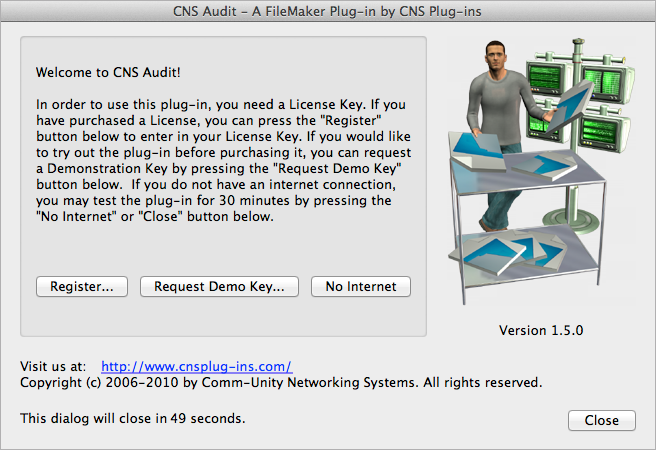Click the folders on the lower shelf
This screenshot has height=450, width=656.
point(508,252)
